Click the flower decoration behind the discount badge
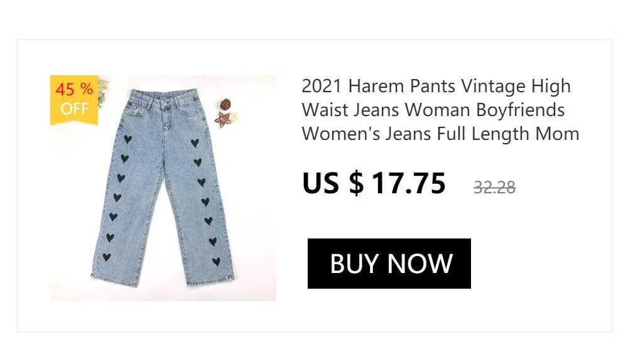The height and width of the screenshot is (364, 628). click(103, 92)
